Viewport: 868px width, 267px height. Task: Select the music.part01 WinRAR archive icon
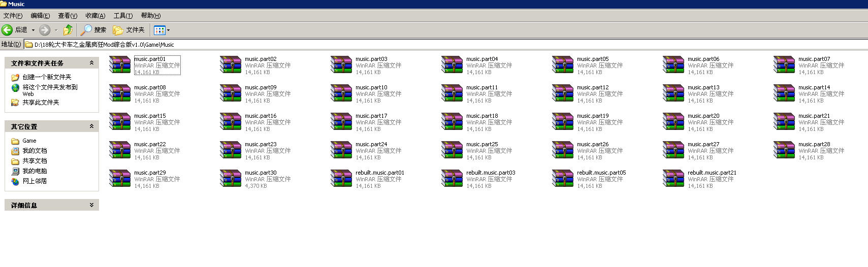pyautogui.click(x=120, y=65)
